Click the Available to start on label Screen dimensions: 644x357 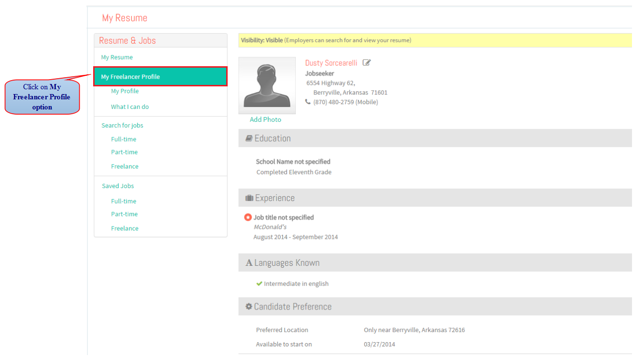tap(284, 345)
